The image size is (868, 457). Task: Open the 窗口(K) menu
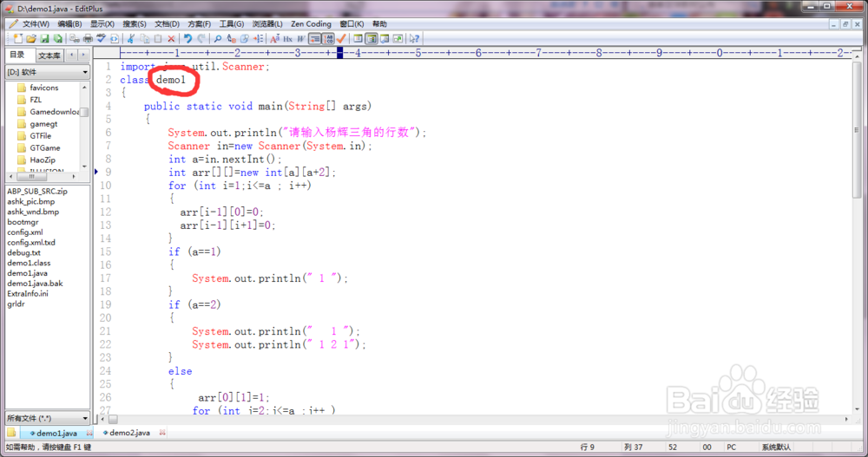coord(352,23)
